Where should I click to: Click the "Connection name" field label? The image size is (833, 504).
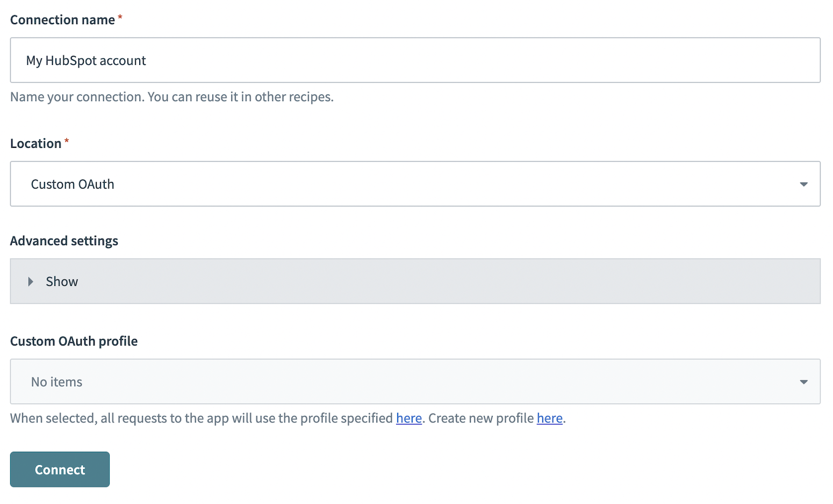point(62,20)
